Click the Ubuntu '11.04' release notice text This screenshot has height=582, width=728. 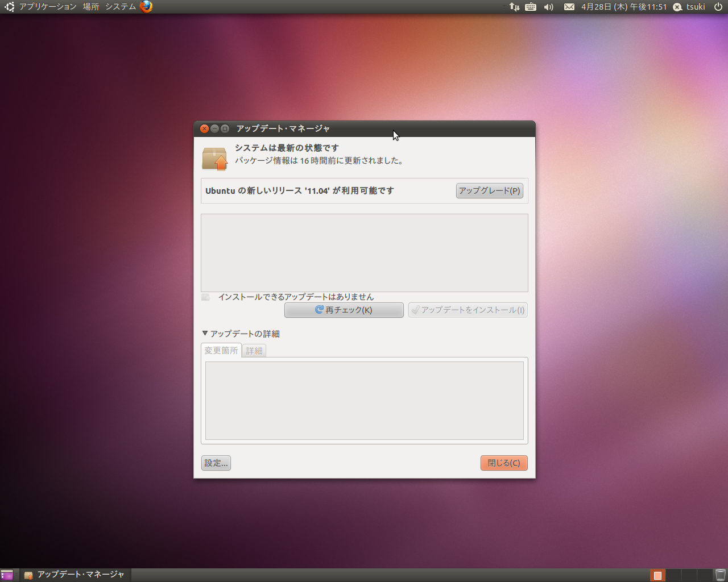click(x=300, y=191)
